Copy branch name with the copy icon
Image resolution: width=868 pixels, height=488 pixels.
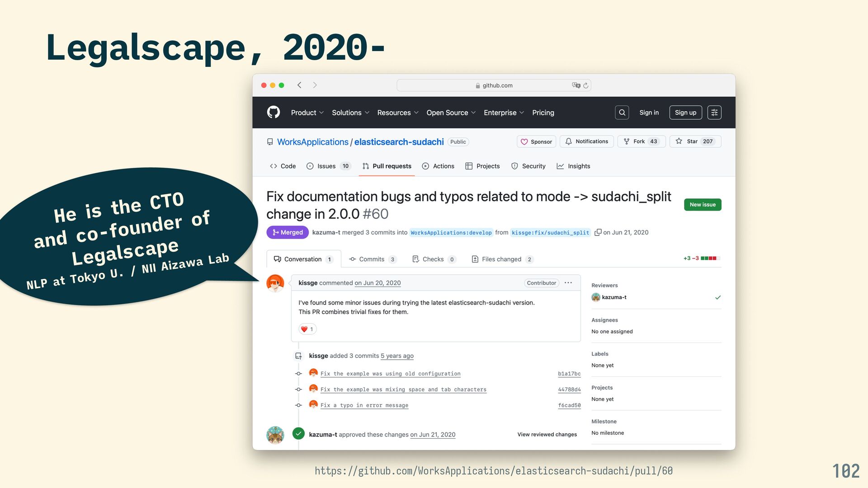(x=598, y=232)
